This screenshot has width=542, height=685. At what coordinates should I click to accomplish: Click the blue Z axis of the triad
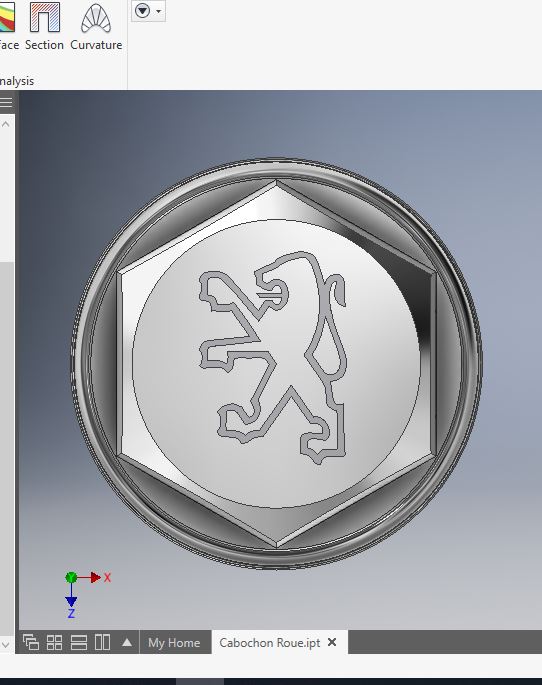(x=71, y=602)
